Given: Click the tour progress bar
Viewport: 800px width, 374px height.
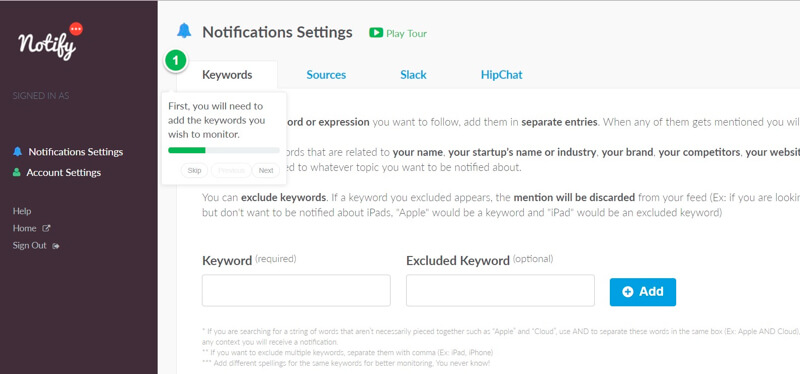Looking at the screenshot, I should coord(223,150).
